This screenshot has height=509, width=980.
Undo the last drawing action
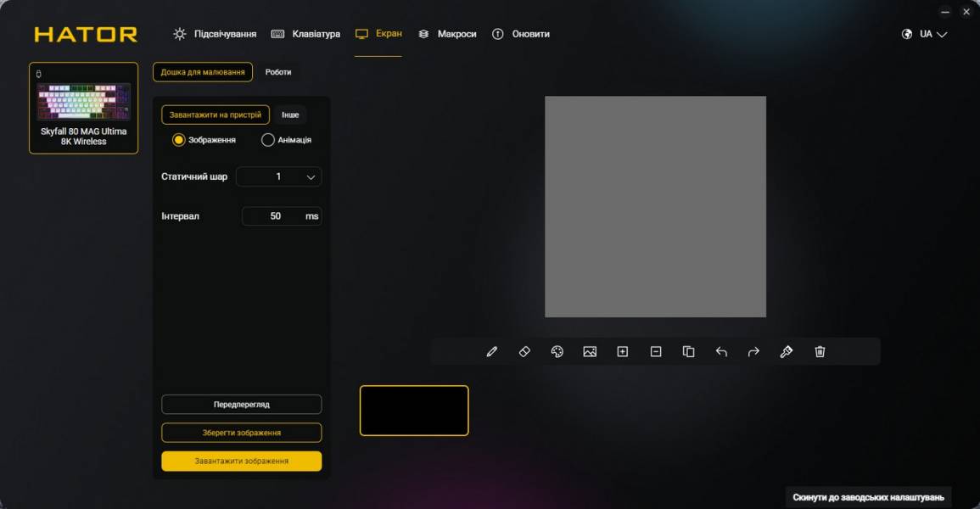(721, 351)
